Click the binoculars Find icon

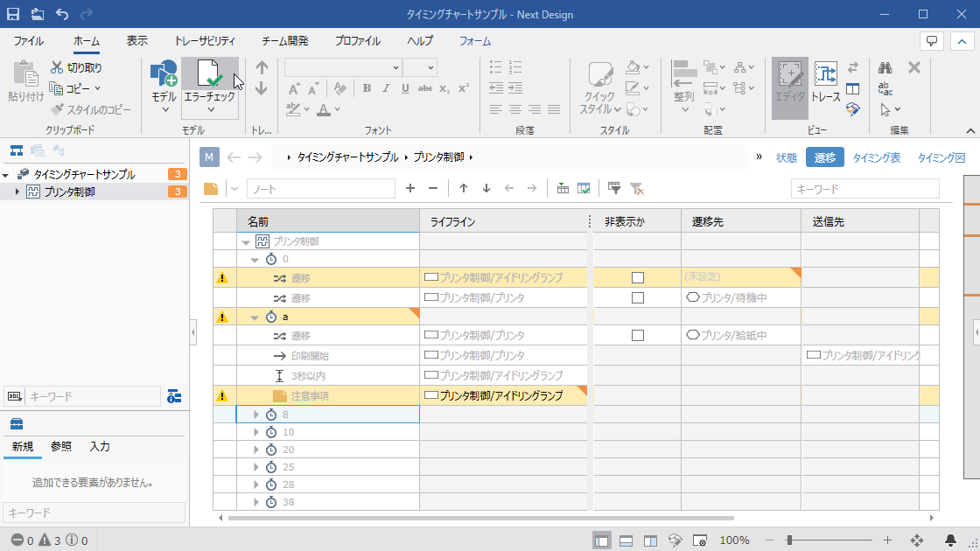(x=885, y=67)
